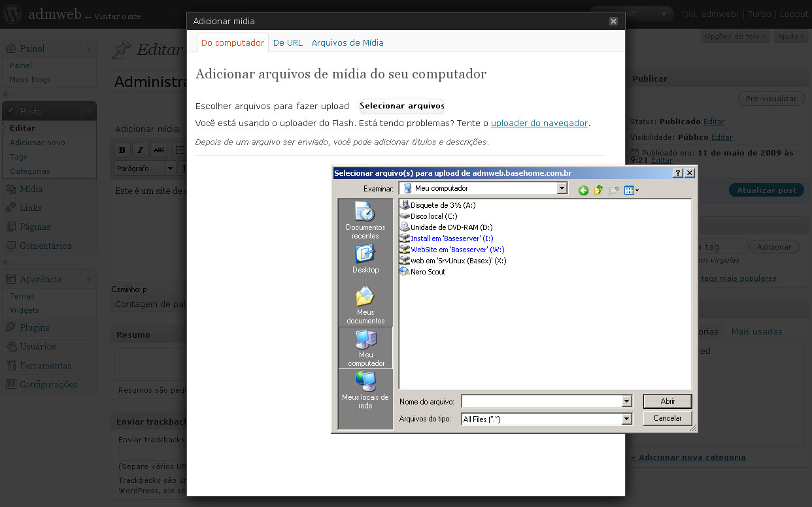Expand the Examinar location dropdown
Image resolution: width=812 pixels, height=507 pixels.
pyautogui.click(x=562, y=188)
